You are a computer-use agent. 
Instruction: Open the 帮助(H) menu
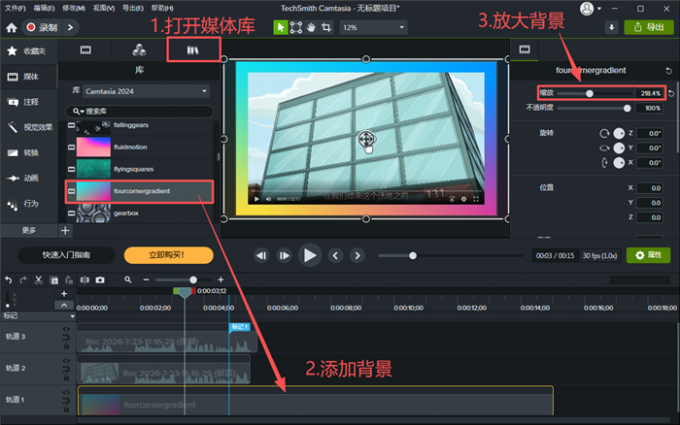162,8
